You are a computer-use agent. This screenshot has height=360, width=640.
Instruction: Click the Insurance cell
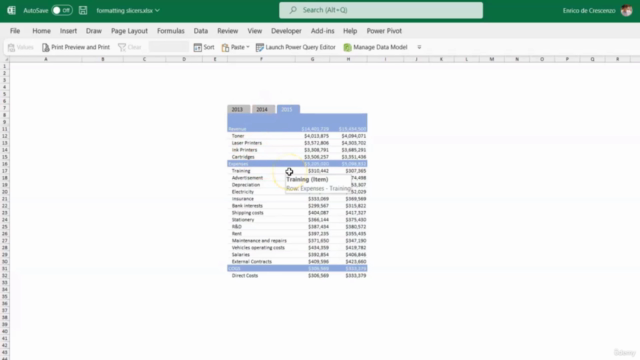tap(243, 199)
